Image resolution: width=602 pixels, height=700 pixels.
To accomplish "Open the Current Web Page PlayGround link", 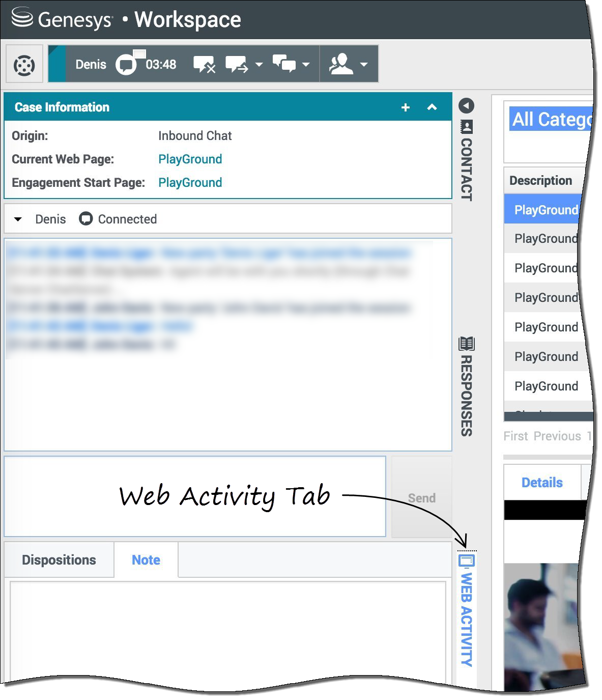I will 190,159.
